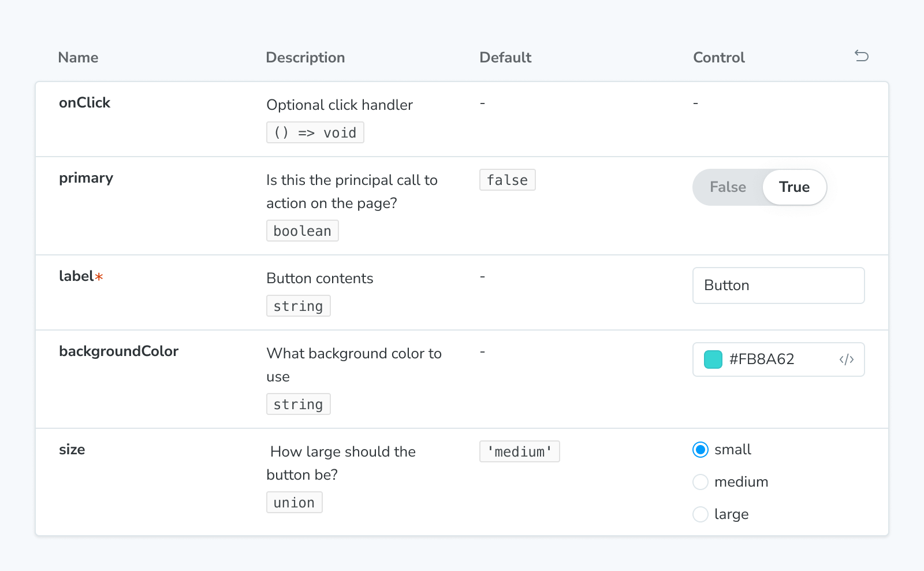
Task: Click the hex value field showing #FB8A62
Action: click(x=761, y=359)
